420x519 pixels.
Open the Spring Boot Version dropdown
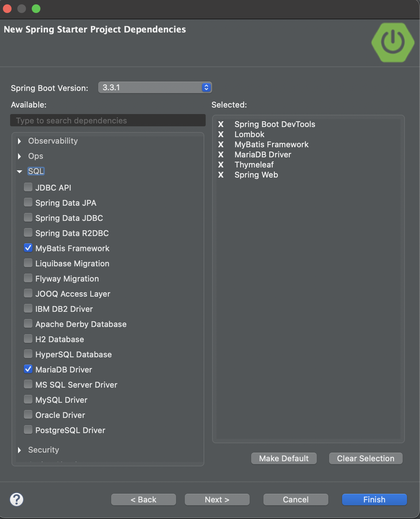155,87
